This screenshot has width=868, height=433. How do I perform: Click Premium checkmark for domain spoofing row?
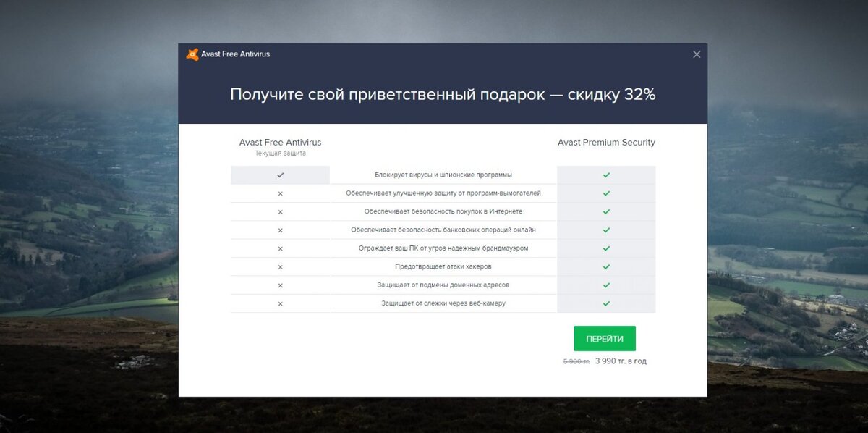[x=606, y=285]
